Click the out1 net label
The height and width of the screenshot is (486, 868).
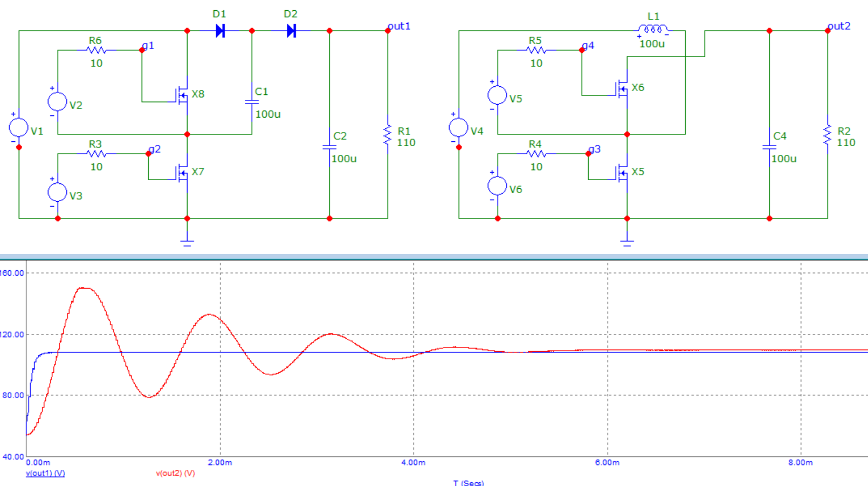click(399, 26)
